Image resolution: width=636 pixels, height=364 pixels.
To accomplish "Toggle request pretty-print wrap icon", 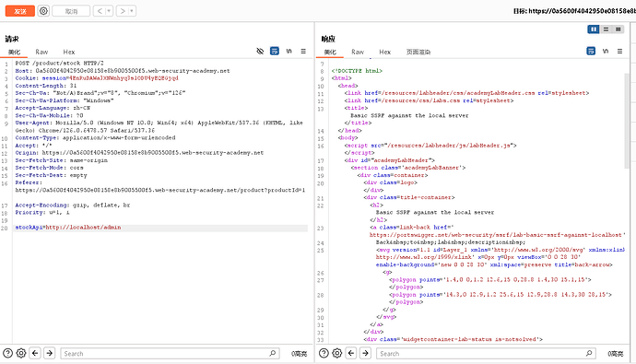I will tap(275, 51).
